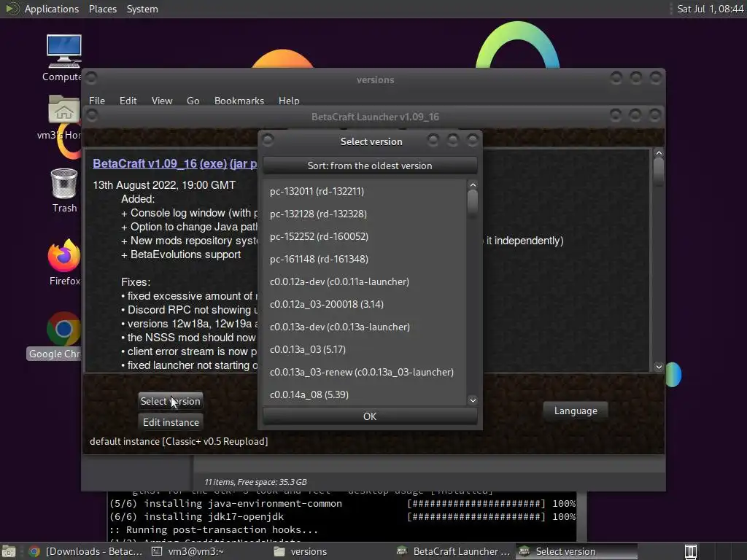
Task: Open the Applications menu
Action: [x=52, y=9]
